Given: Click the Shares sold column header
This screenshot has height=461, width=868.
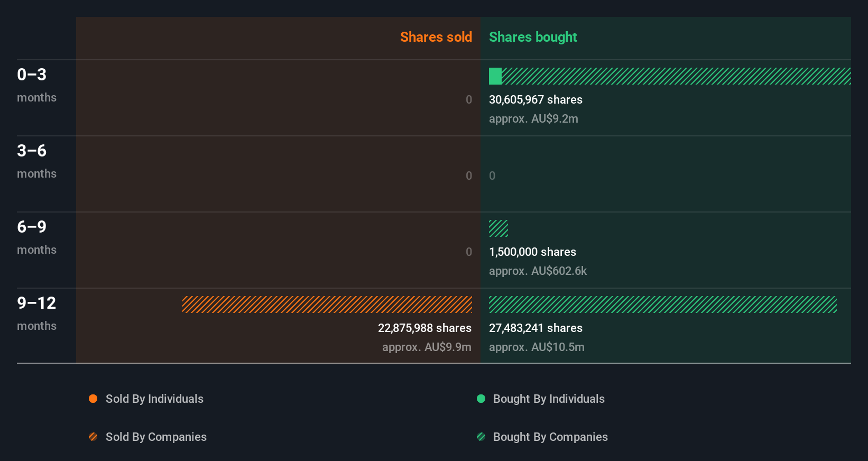Looking at the screenshot, I should coord(436,37).
